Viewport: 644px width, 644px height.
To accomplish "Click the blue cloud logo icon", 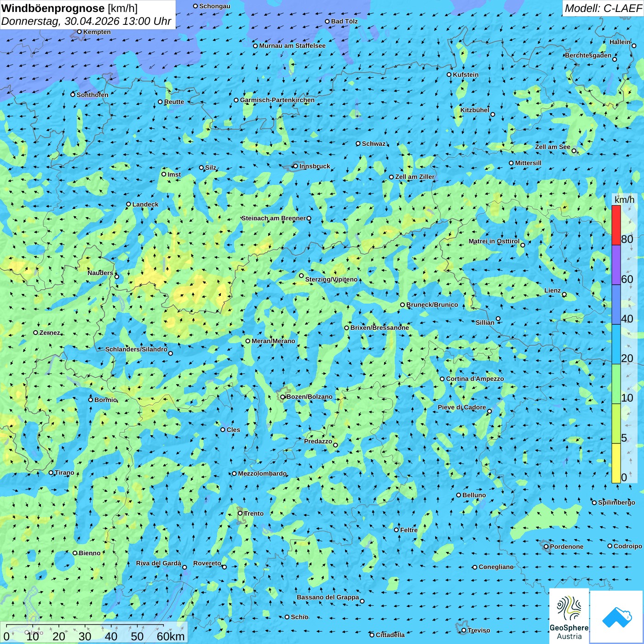I will point(617,617).
